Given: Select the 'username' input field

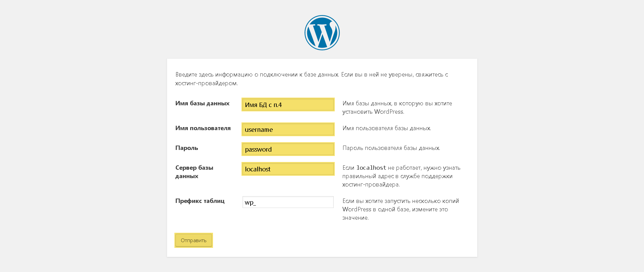Looking at the screenshot, I should 288,129.
